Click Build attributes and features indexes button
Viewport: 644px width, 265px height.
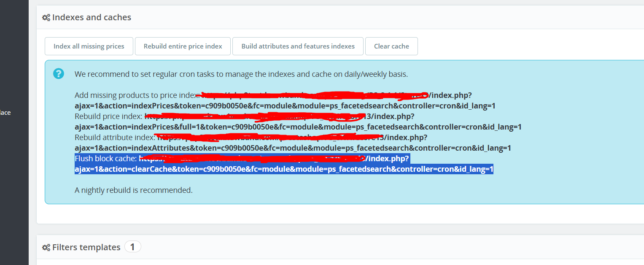[x=298, y=46]
